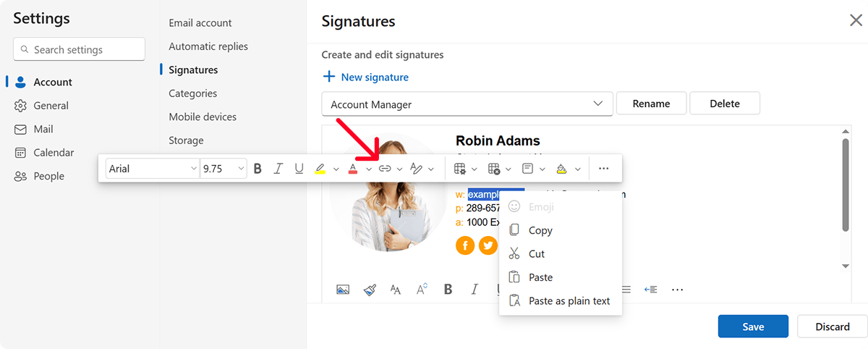Click the cell alignment icon

click(528, 169)
